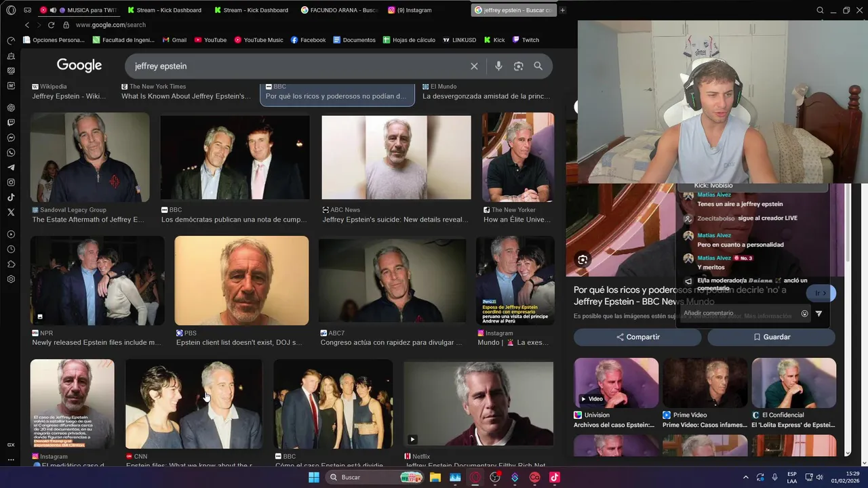Open WhatsApp in the sidebar
This screenshot has height=488, width=868.
11,152
